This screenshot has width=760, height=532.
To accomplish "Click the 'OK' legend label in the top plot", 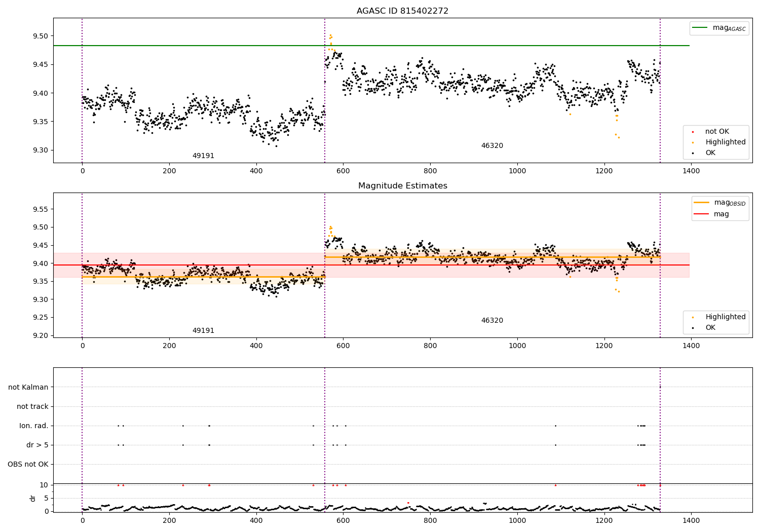I will [710, 153].
